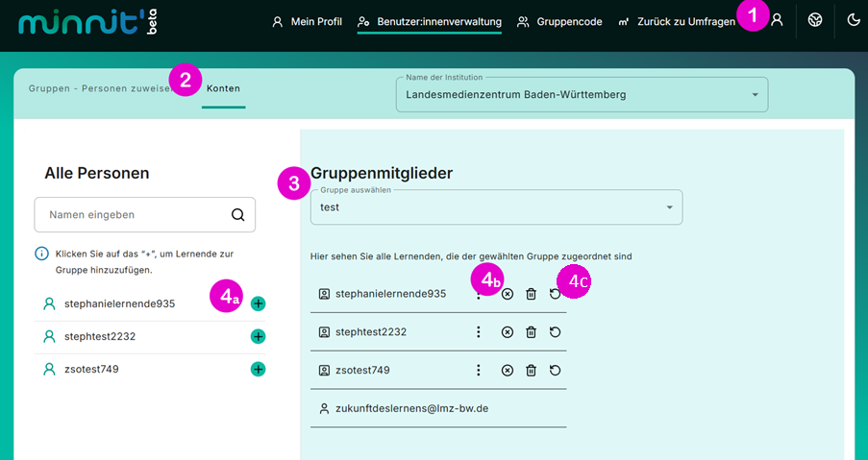Delete stephanielernende935 using trash icon
Screen dimensions: 868x460
tap(531, 294)
